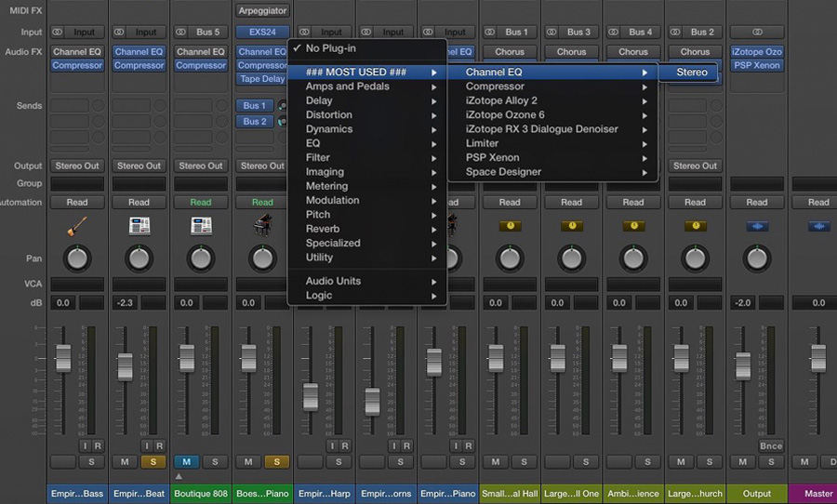Viewport: 837px width, 504px height.
Task: Click the pan knob on Empir...Beat channel
Action: coord(139,259)
